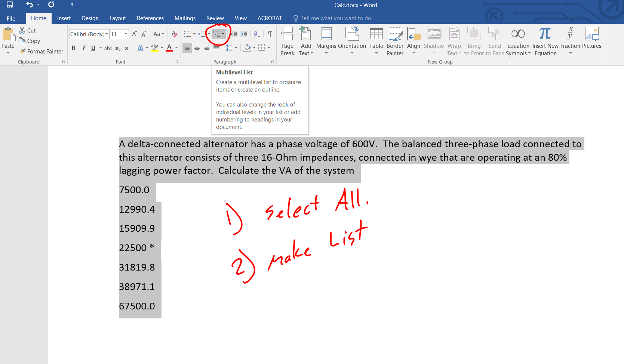Open the Font Color picker

(176, 48)
